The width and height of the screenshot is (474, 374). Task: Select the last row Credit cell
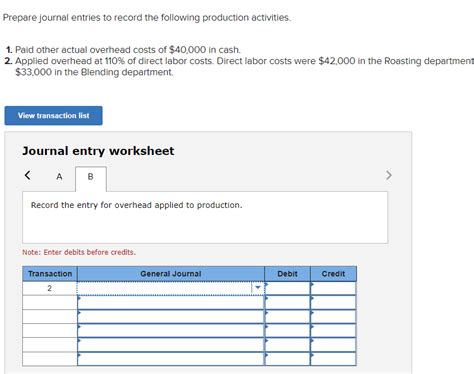tap(333, 359)
